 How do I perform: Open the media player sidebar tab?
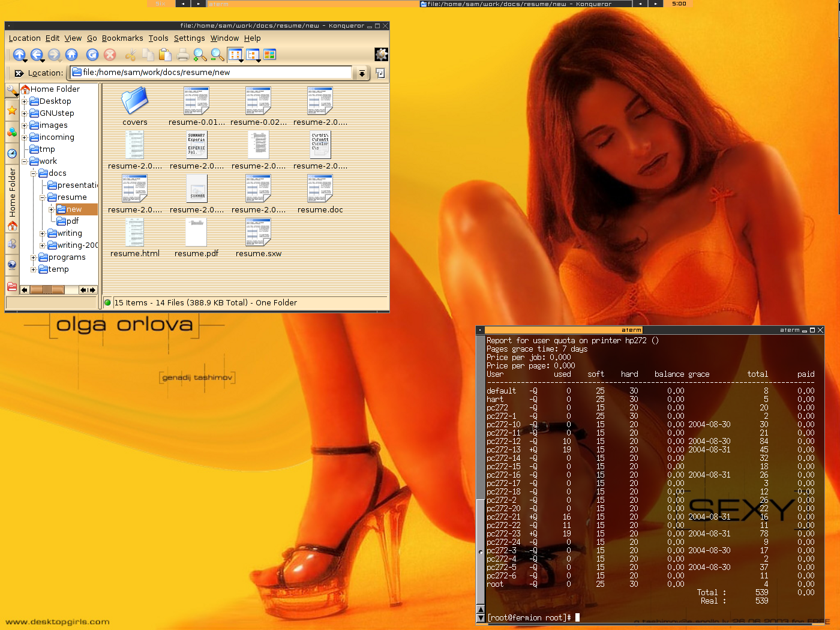coord(12,243)
